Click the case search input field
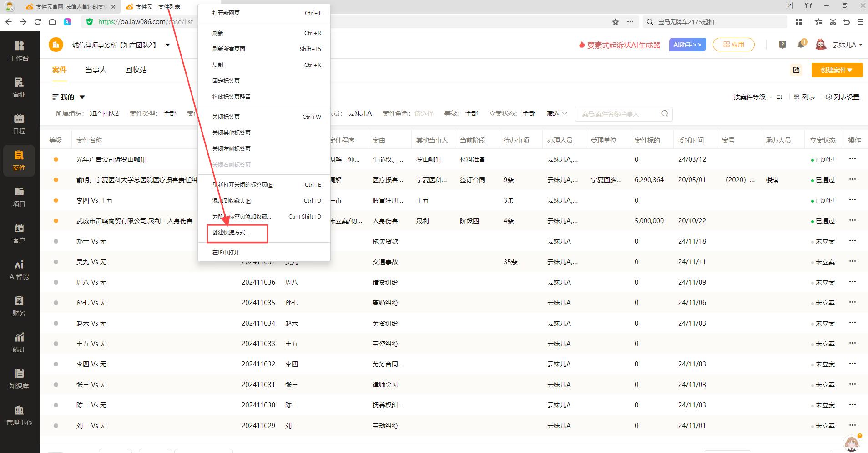This screenshot has width=868, height=453. (x=619, y=114)
